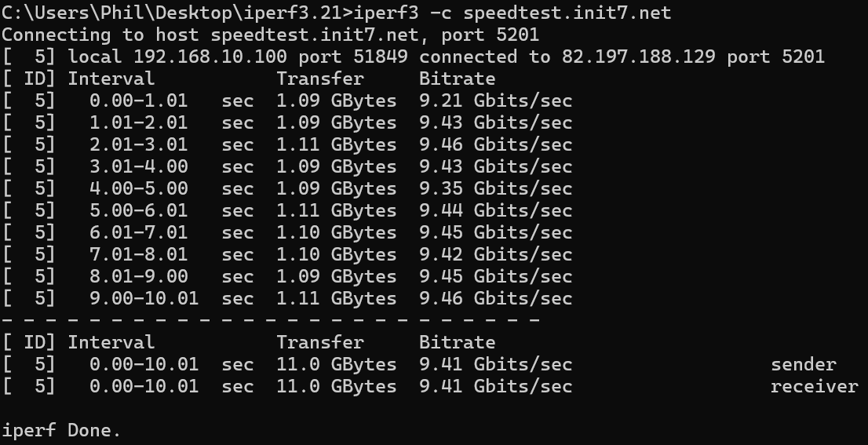Click the remote IP 82.197.188.129
The width and height of the screenshot is (868, 445).
click(638, 57)
